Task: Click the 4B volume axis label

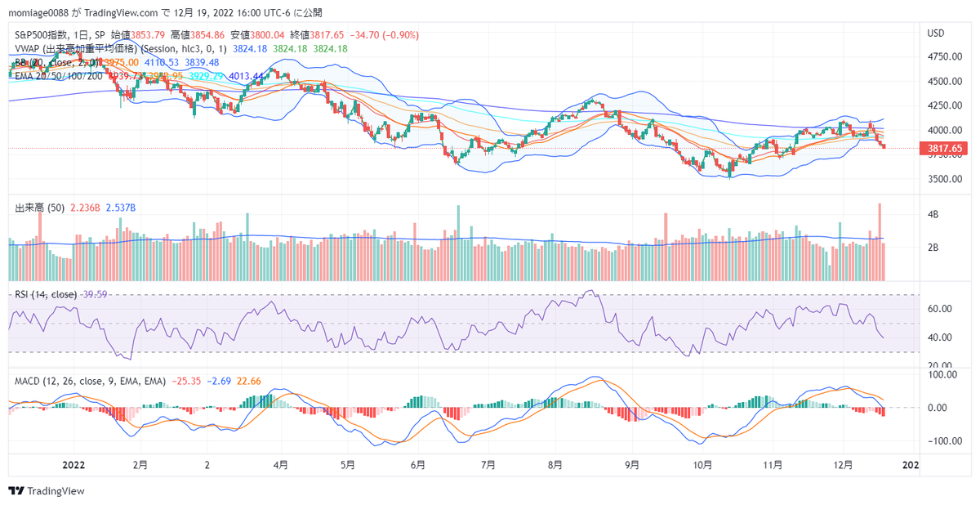Action: point(933,215)
